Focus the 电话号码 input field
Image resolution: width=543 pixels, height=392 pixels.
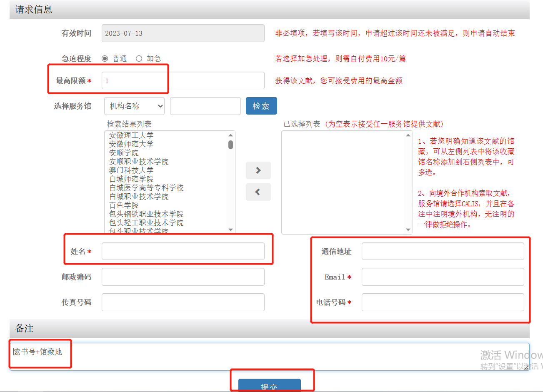(442, 302)
